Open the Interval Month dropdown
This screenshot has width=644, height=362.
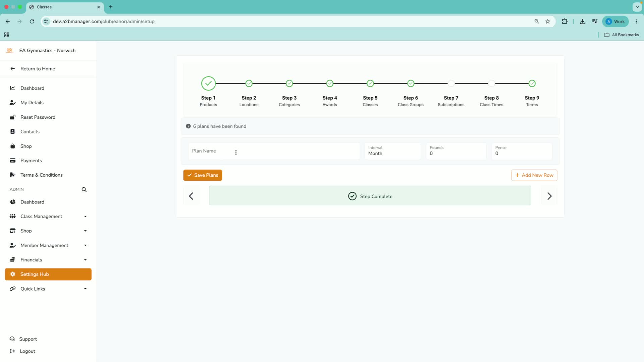tap(392, 151)
